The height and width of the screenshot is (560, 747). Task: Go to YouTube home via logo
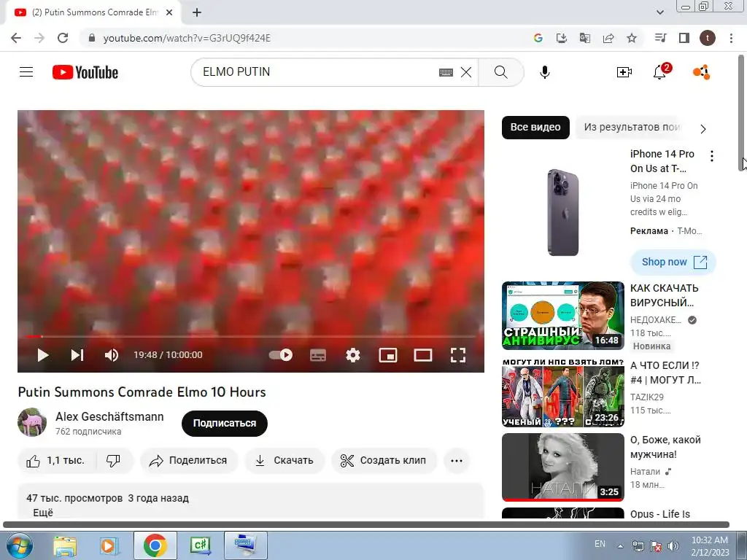(85, 72)
